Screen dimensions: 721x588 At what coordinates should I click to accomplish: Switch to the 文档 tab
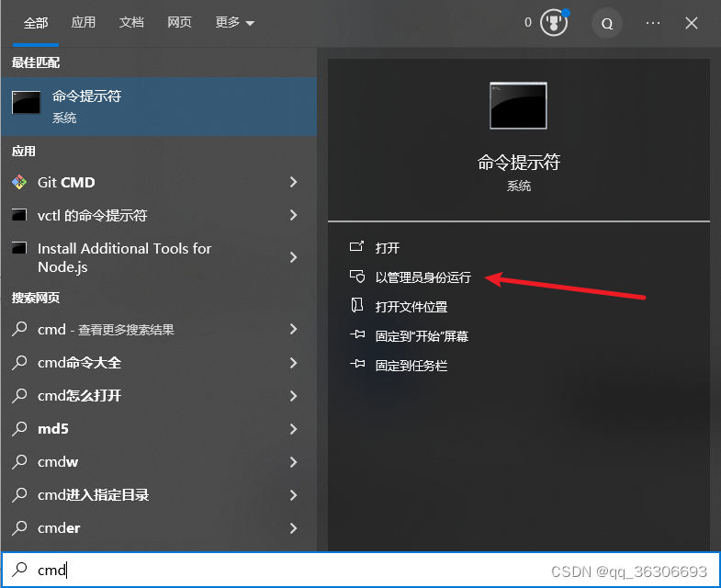(x=131, y=22)
